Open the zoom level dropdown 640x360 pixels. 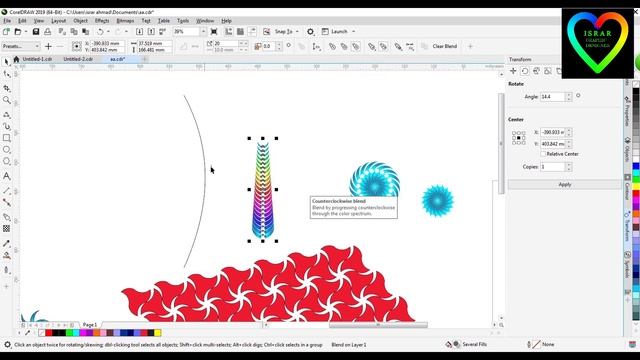point(203,31)
